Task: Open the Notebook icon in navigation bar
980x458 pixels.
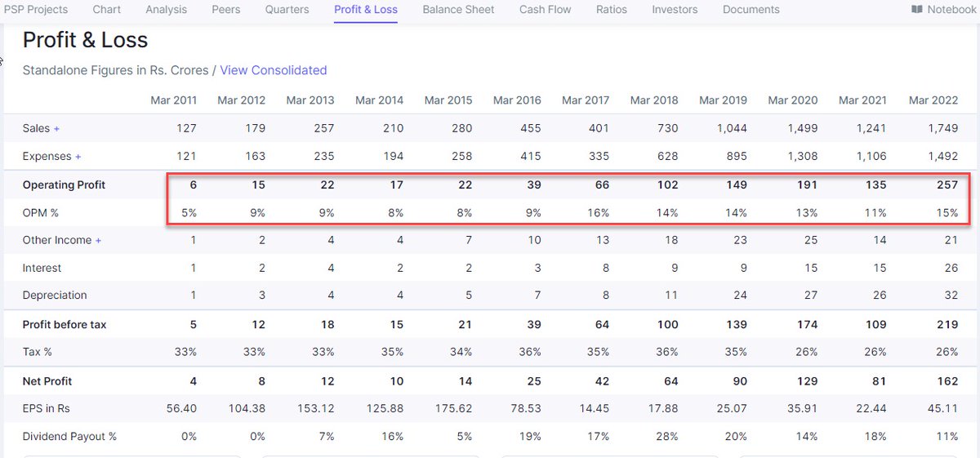Action: coord(917,10)
